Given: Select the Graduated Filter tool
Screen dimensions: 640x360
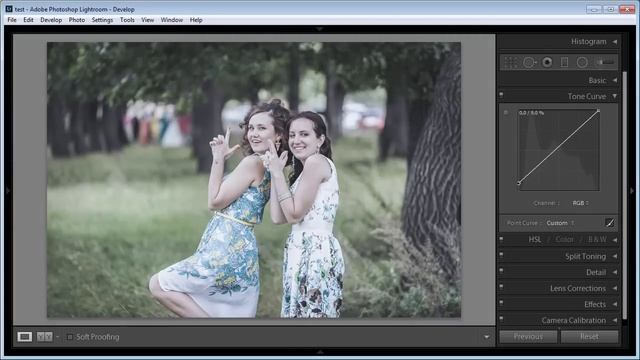Looking at the screenshot, I should [564, 62].
